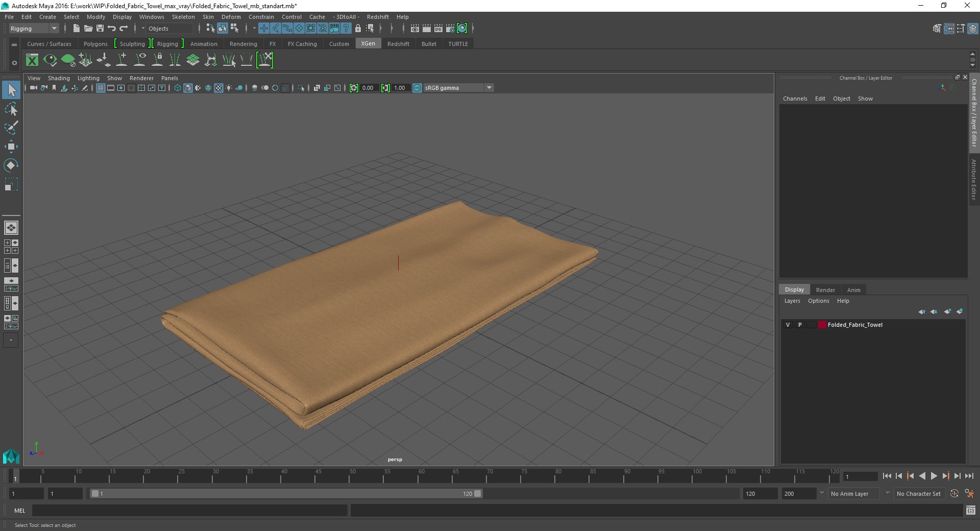Select the arrow Select Tool in toolbox

pyautogui.click(x=11, y=90)
